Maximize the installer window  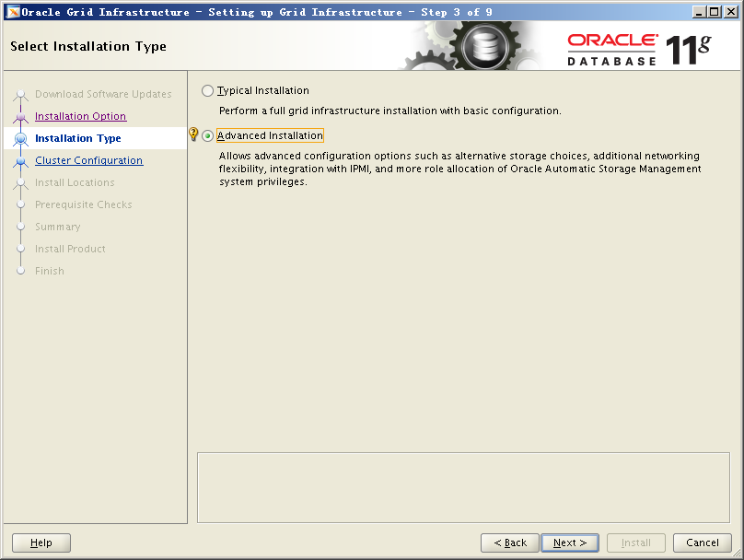tap(715, 12)
